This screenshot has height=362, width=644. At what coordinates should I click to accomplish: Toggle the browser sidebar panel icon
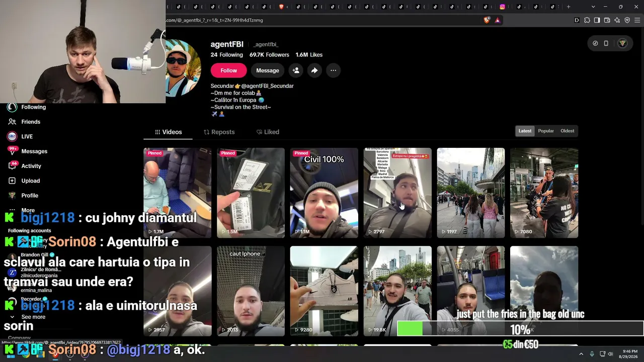pyautogui.click(x=597, y=20)
